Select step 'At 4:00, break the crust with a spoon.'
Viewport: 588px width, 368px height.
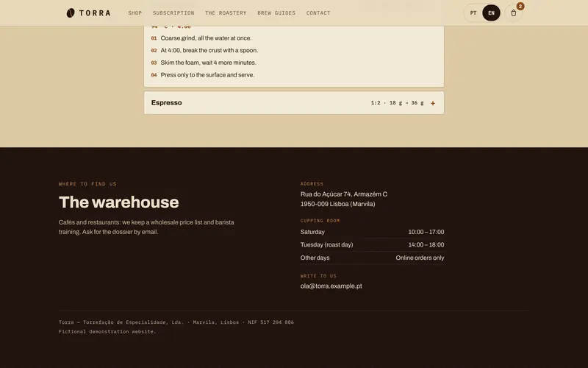(209, 50)
